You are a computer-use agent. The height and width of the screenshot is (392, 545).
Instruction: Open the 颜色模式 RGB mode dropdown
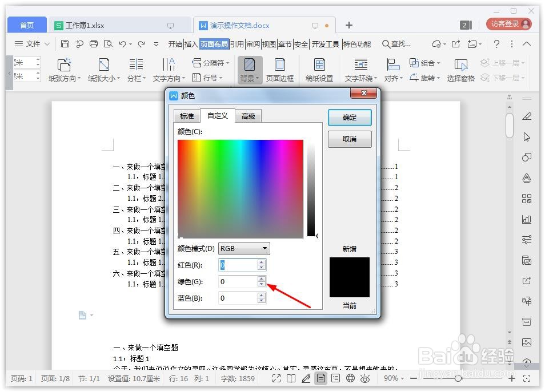point(244,248)
